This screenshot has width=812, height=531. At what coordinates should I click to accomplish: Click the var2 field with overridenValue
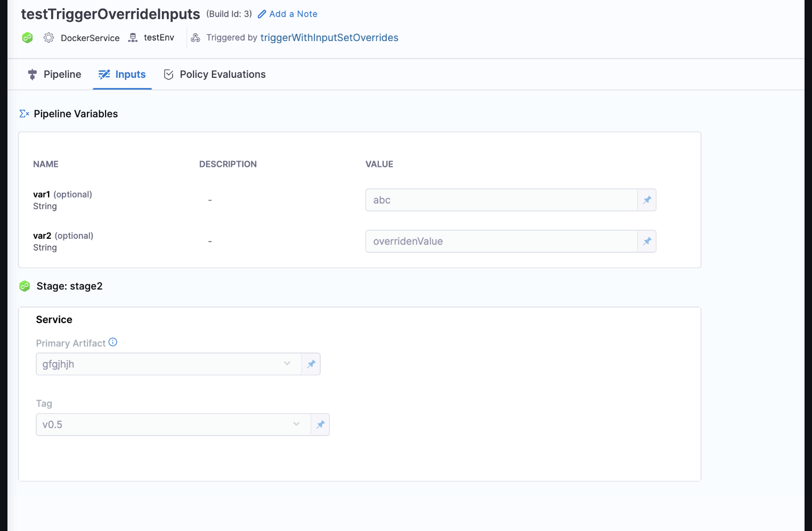501,242
